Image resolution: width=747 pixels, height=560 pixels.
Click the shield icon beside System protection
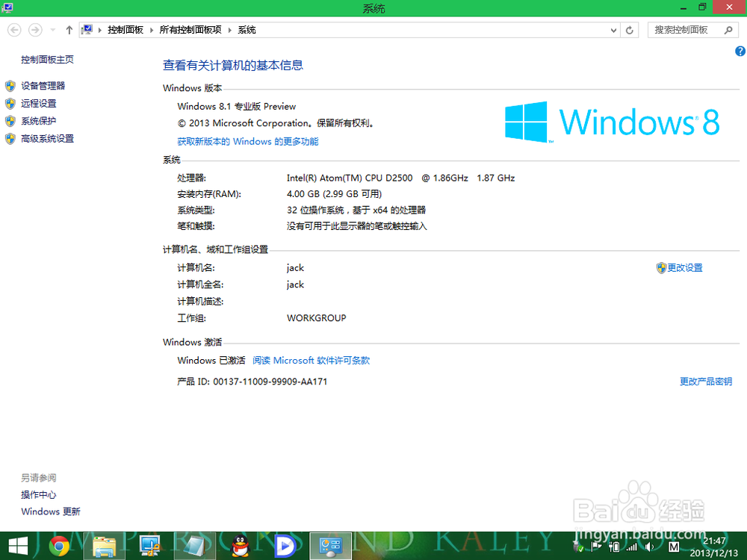(10, 122)
